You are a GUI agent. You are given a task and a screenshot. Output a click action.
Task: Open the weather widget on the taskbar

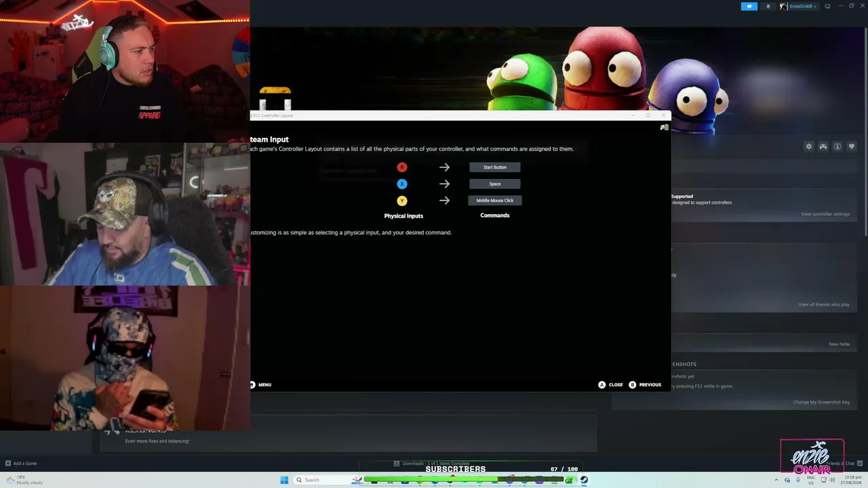tap(24, 480)
